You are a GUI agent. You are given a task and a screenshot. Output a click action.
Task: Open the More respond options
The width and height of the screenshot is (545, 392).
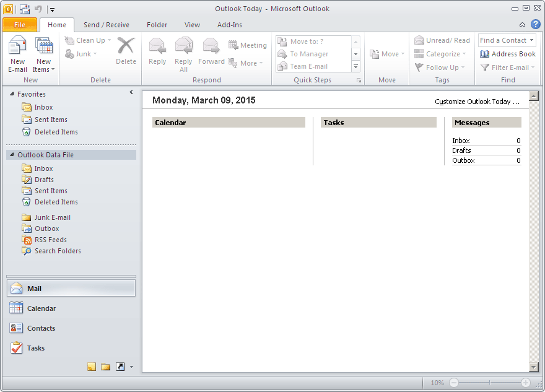[x=245, y=63]
